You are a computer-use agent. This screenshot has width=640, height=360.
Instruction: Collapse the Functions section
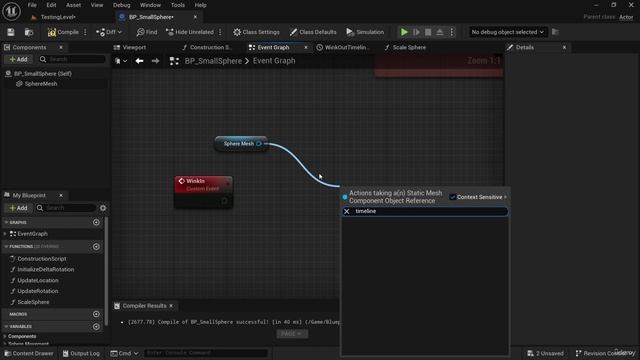(6, 247)
